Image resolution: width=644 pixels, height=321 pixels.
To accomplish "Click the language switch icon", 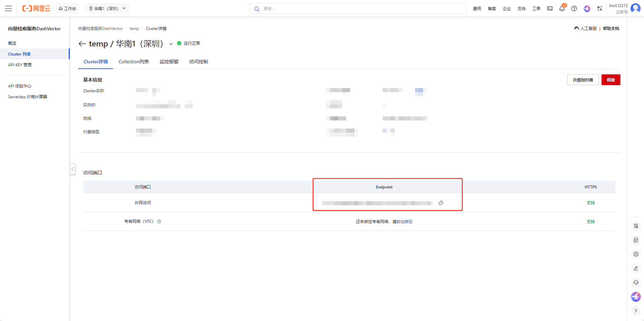I will click(x=600, y=8).
